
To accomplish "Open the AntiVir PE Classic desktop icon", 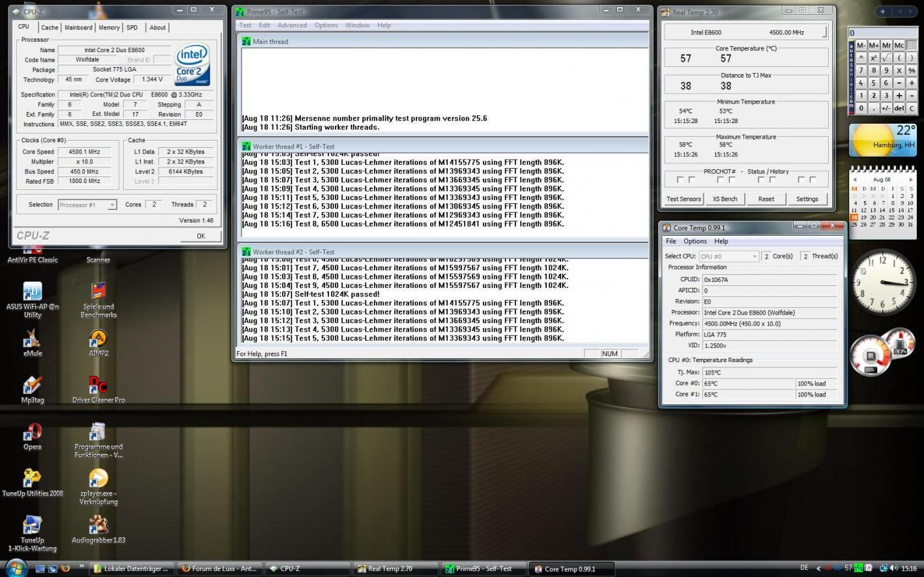I will [33, 254].
